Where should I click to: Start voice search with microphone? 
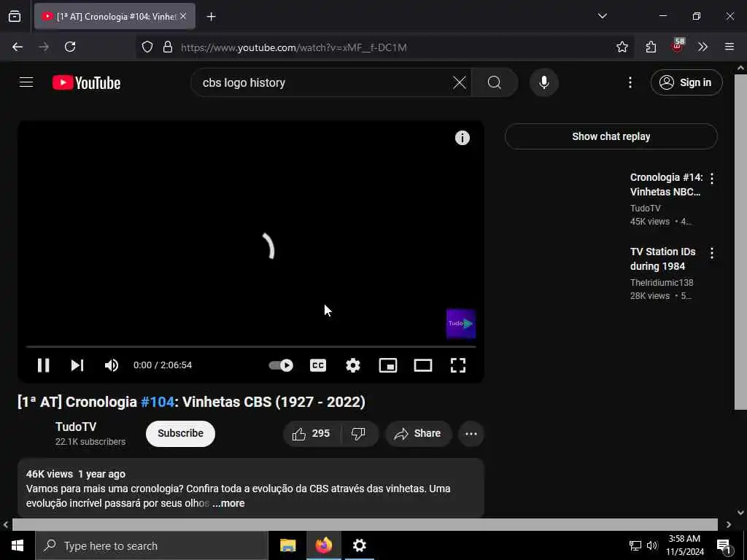543,82
